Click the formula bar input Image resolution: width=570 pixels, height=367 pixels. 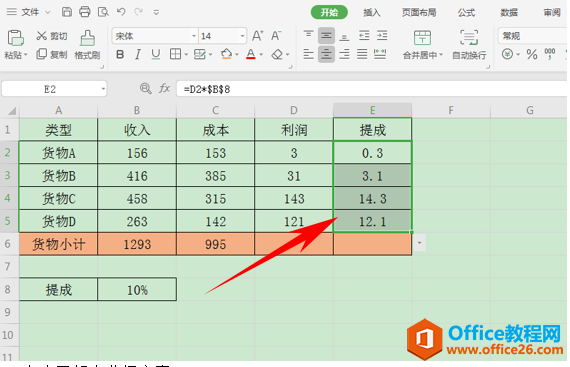click(x=372, y=89)
